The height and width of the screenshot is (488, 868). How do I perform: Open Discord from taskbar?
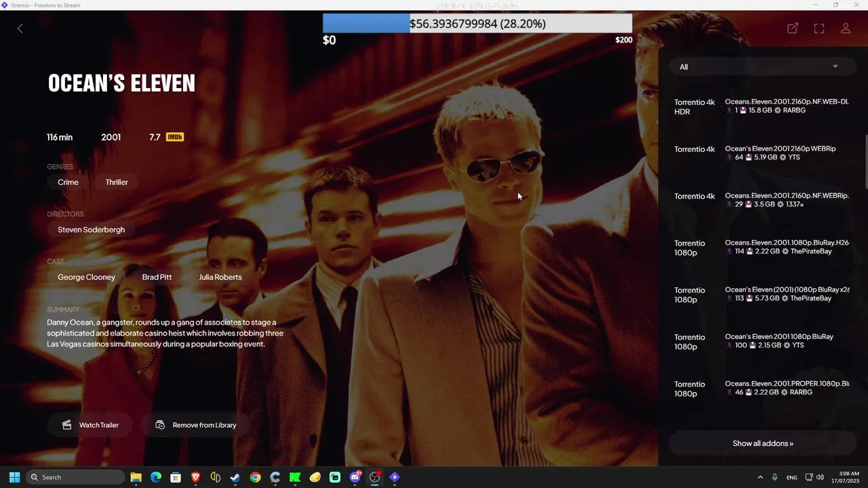355,477
